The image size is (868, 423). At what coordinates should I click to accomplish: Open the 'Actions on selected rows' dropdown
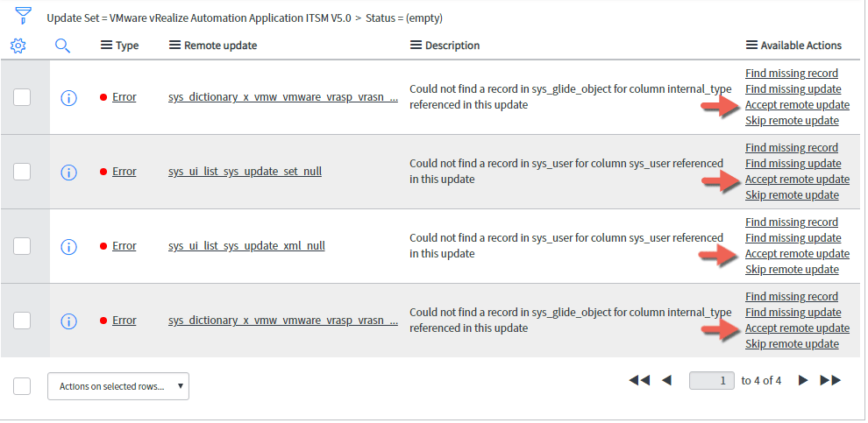(118, 386)
